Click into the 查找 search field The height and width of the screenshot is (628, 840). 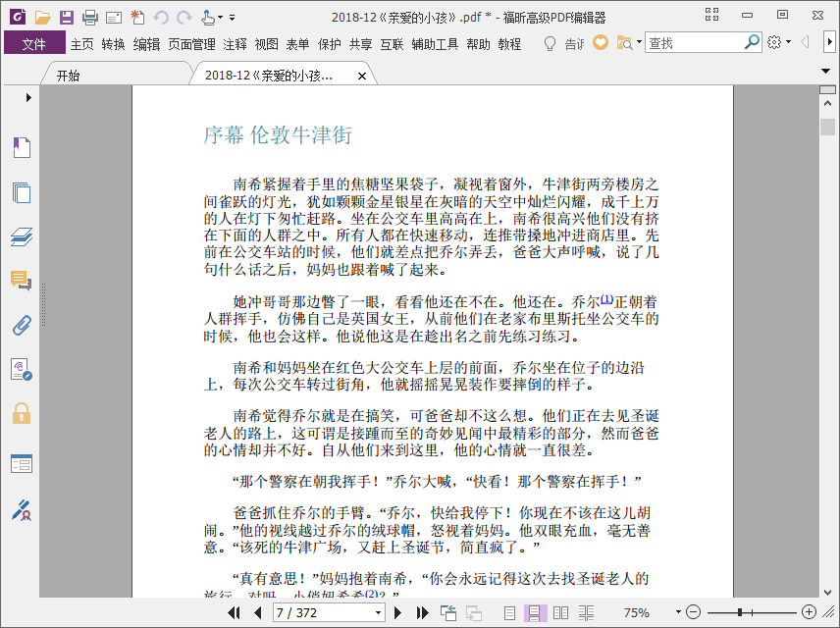(x=694, y=42)
